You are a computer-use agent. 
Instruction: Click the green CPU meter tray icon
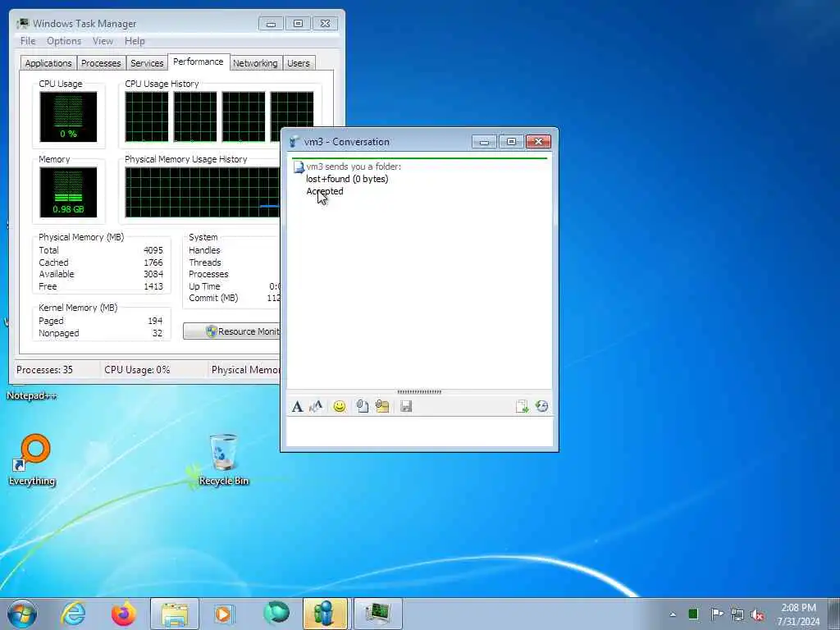(x=693, y=614)
